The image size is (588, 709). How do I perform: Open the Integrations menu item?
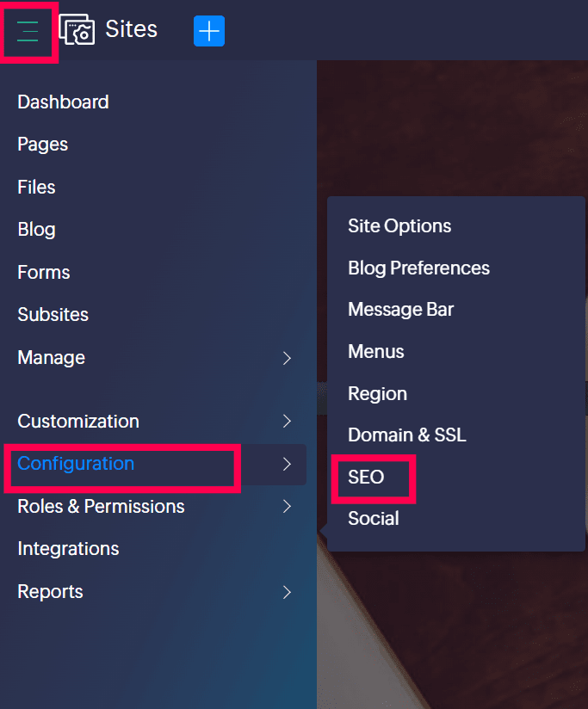click(68, 549)
